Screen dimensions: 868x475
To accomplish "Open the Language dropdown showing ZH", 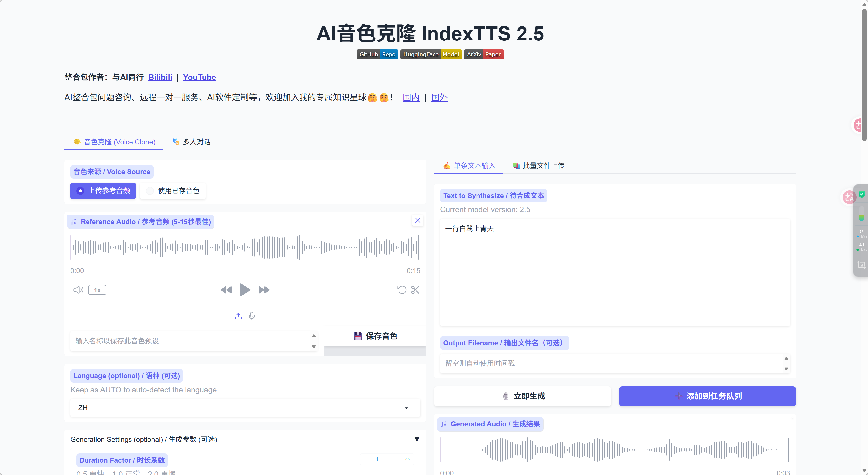I will tap(245, 408).
